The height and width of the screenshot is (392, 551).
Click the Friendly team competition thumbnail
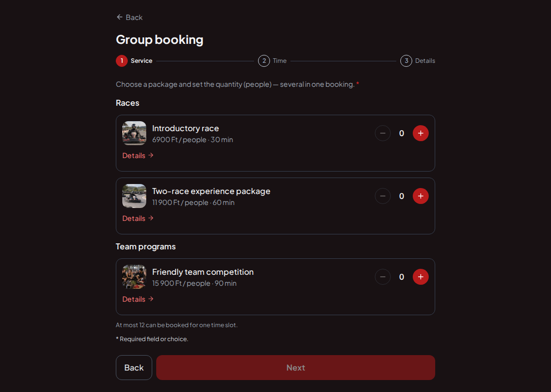[x=134, y=277]
